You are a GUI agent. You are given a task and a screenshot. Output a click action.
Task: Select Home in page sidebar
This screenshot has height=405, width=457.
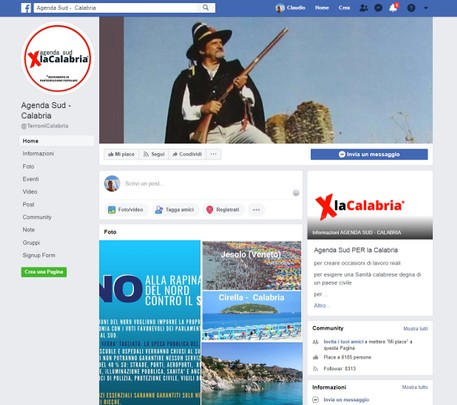click(x=57, y=141)
